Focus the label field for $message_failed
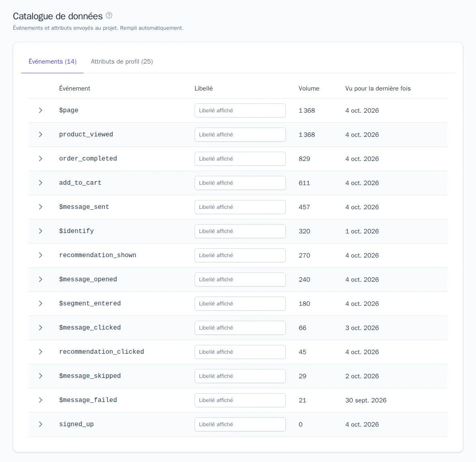This screenshot has height=462, width=476. tap(240, 400)
